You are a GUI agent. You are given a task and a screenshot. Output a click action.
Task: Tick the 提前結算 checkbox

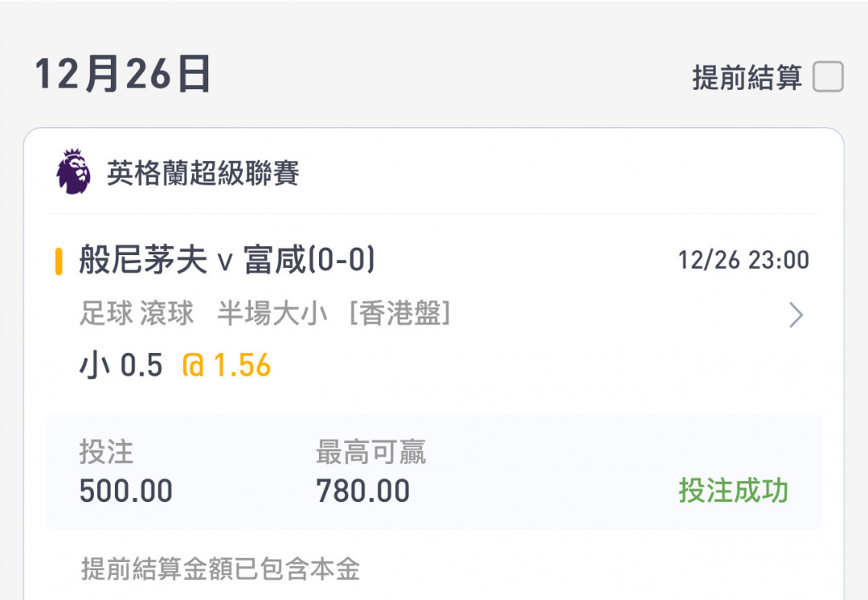pyautogui.click(x=828, y=76)
